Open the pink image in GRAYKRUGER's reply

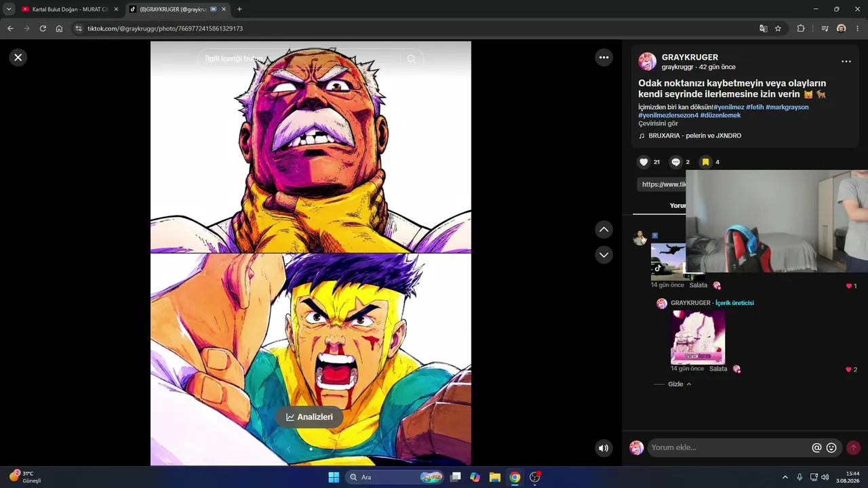[698, 338]
